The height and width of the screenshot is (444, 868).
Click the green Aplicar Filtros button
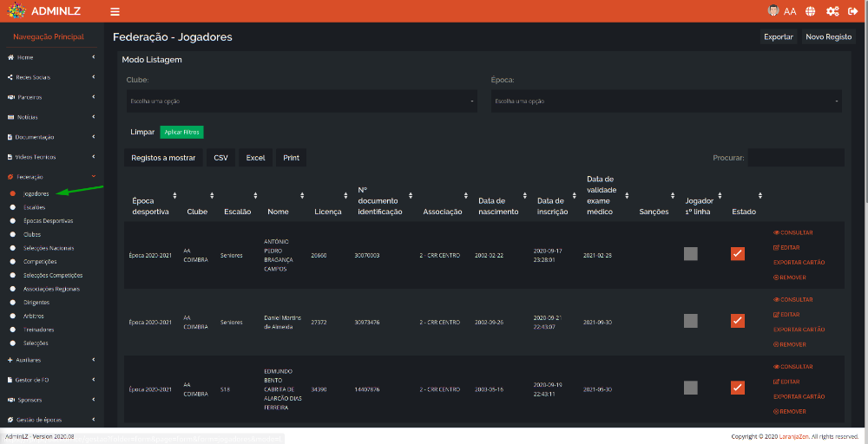pos(182,132)
